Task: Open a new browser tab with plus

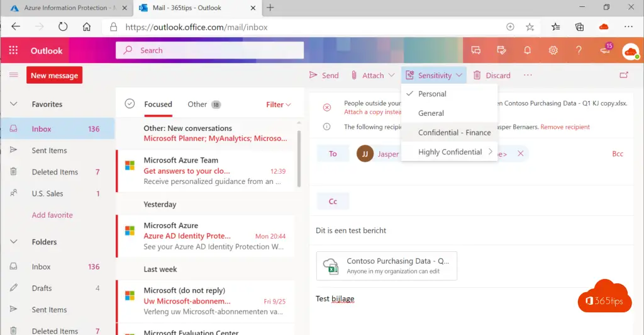Action: click(270, 8)
